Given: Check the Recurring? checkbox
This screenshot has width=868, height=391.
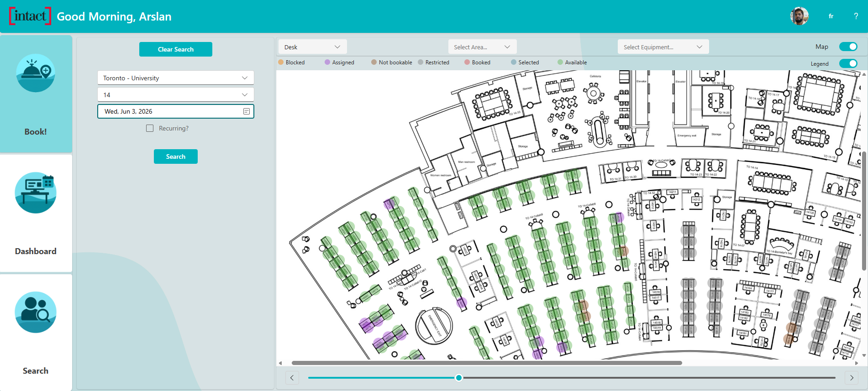Looking at the screenshot, I should coord(150,128).
